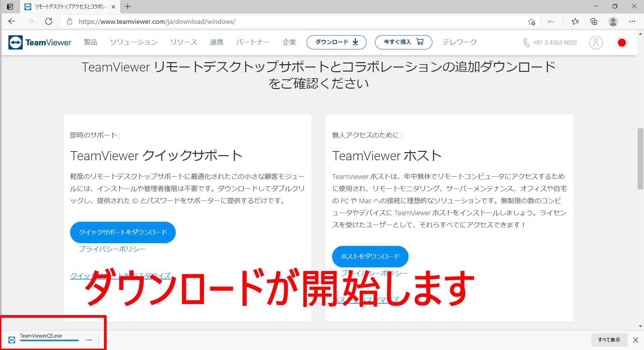Open the ソリューション menu
The height and width of the screenshot is (350, 644).
point(133,42)
